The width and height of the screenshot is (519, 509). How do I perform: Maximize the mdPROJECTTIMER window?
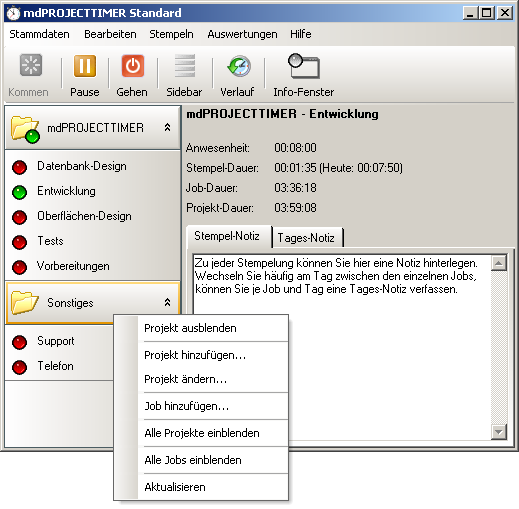pos(487,13)
